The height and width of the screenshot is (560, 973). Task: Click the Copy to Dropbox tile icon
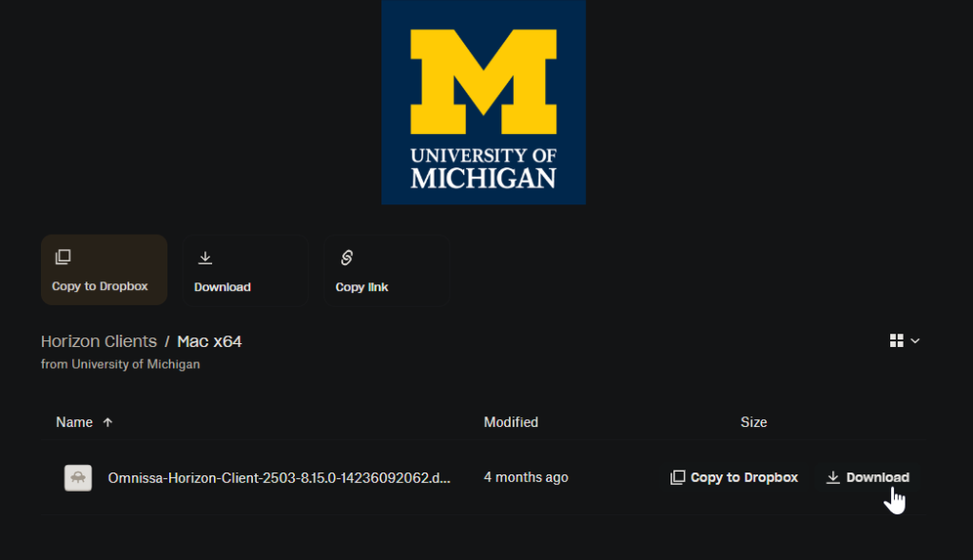pos(63,257)
